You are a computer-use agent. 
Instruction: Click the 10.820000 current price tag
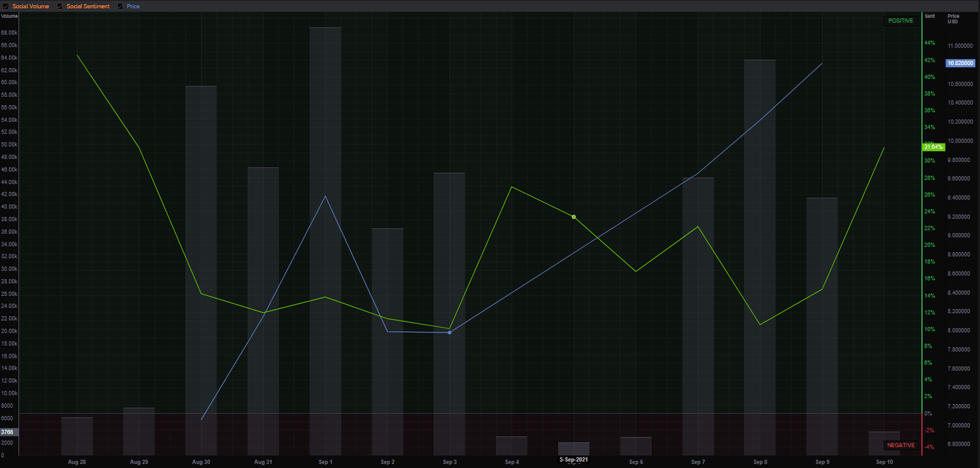click(x=960, y=63)
